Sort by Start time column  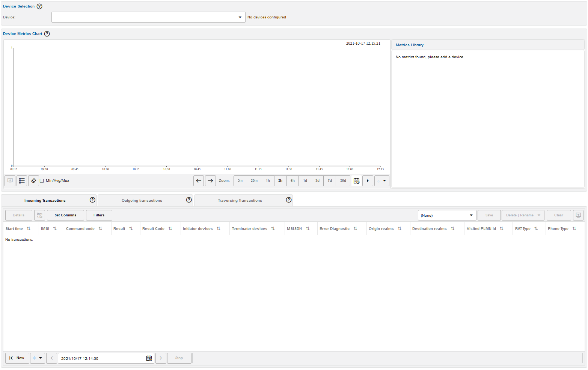(29, 229)
